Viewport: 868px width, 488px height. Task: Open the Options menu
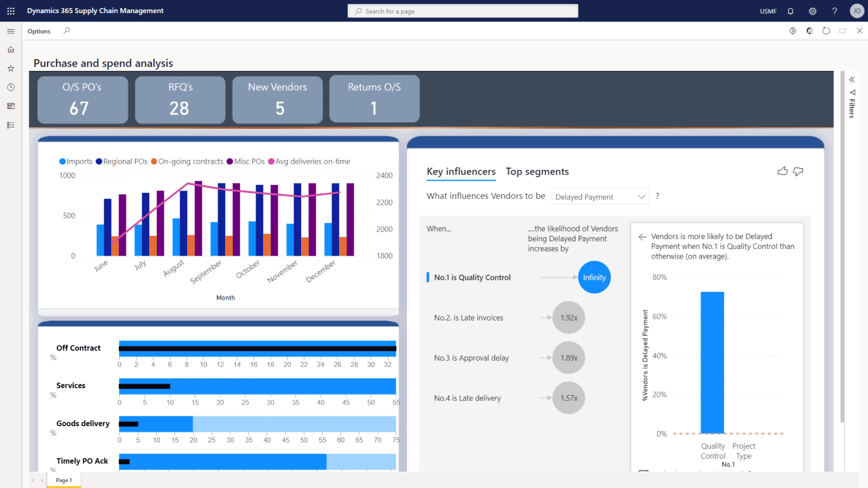[39, 31]
